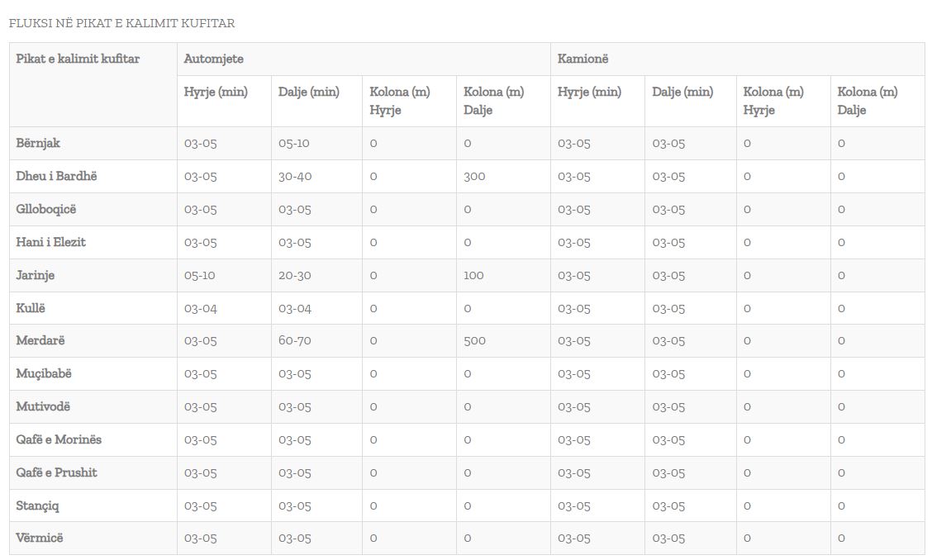Select the Pikat e kalimit kufitar header

coord(78,59)
